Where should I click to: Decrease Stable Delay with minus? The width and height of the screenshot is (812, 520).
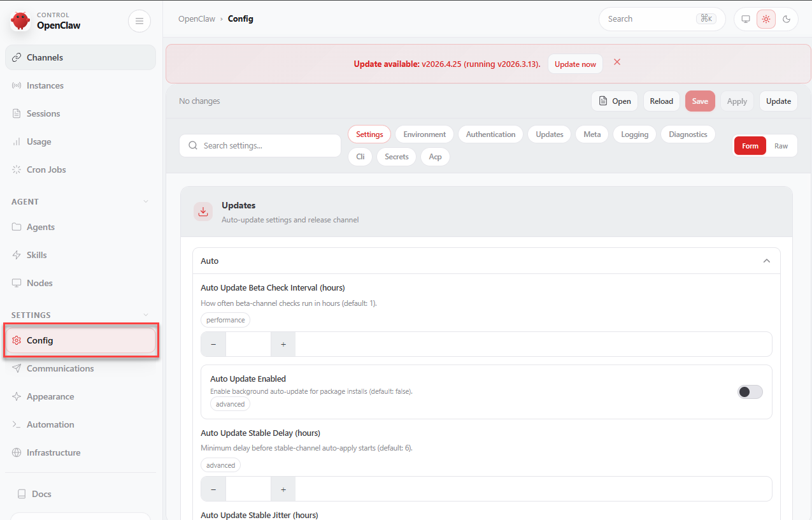tap(213, 489)
